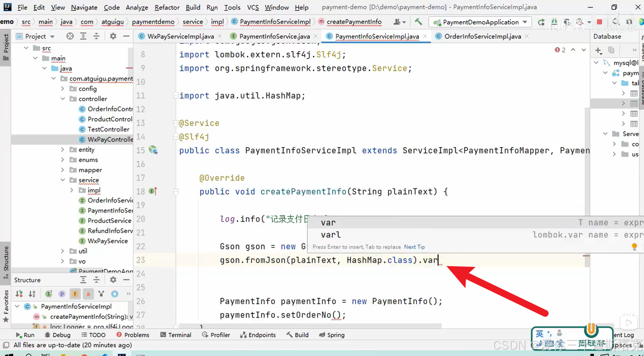Screen dimensions: 644x356
Task: Open the Spring tool window
Action: [332, 335]
